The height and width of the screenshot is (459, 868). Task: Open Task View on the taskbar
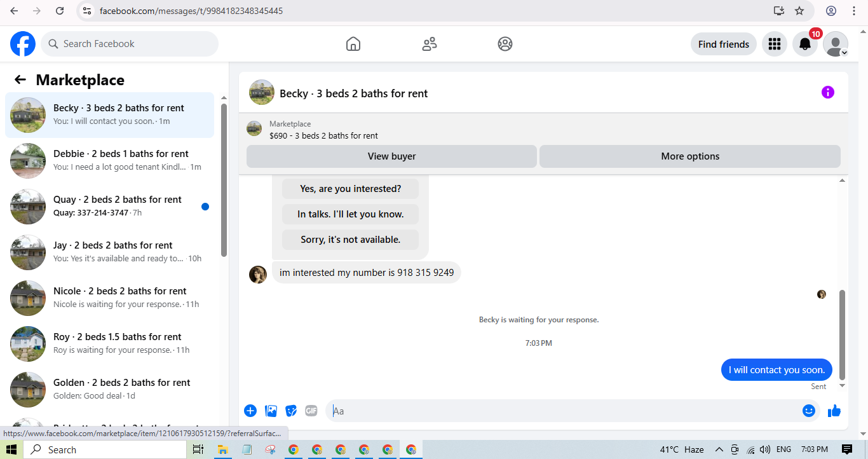coord(198,449)
